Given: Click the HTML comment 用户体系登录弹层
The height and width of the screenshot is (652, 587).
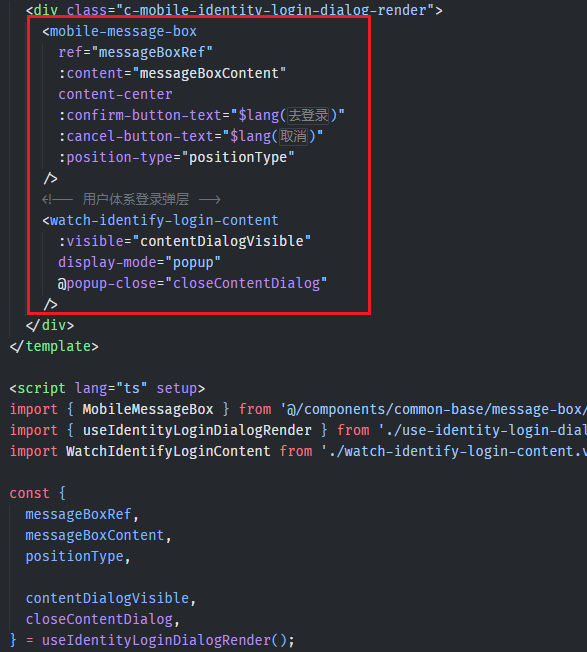Looking at the screenshot, I should tap(136, 199).
